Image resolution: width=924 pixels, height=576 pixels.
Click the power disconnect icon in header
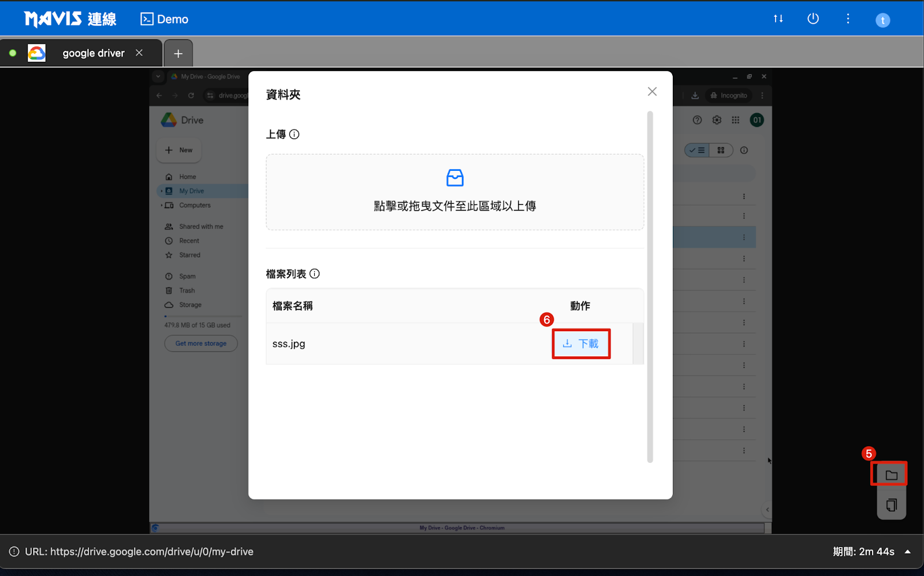[x=813, y=19]
